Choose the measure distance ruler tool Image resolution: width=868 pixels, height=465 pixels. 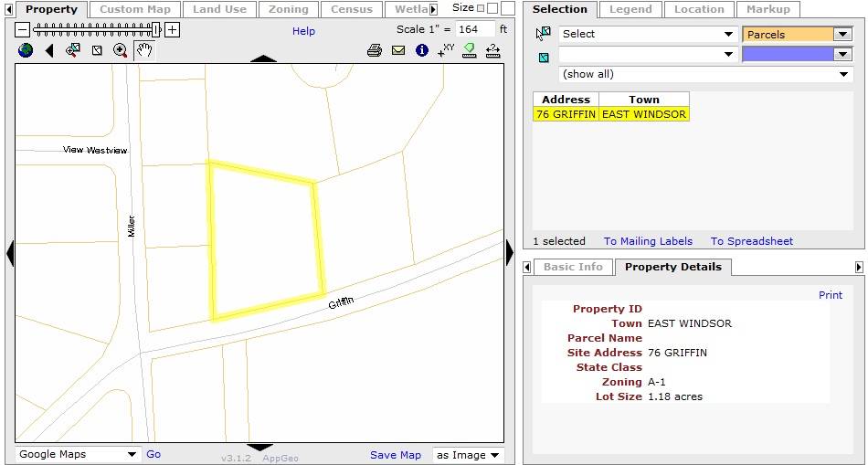pos(493,51)
